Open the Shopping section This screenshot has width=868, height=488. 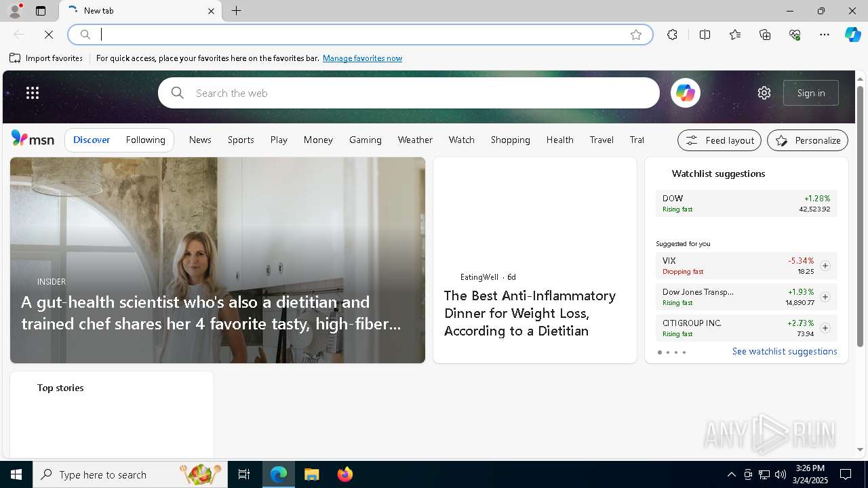pos(511,140)
